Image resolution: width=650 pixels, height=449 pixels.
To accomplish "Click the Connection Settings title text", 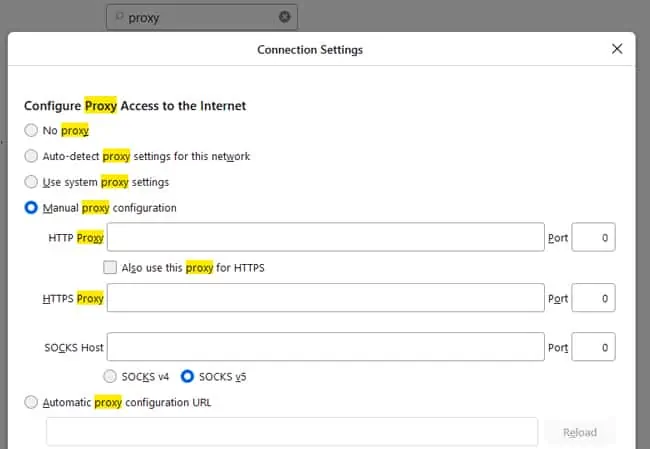I will [x=310, y=50].
